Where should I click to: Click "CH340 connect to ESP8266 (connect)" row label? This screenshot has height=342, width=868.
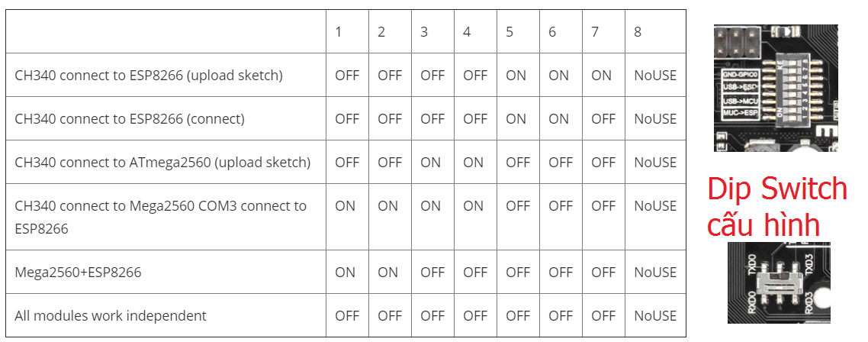coord(130,119)
